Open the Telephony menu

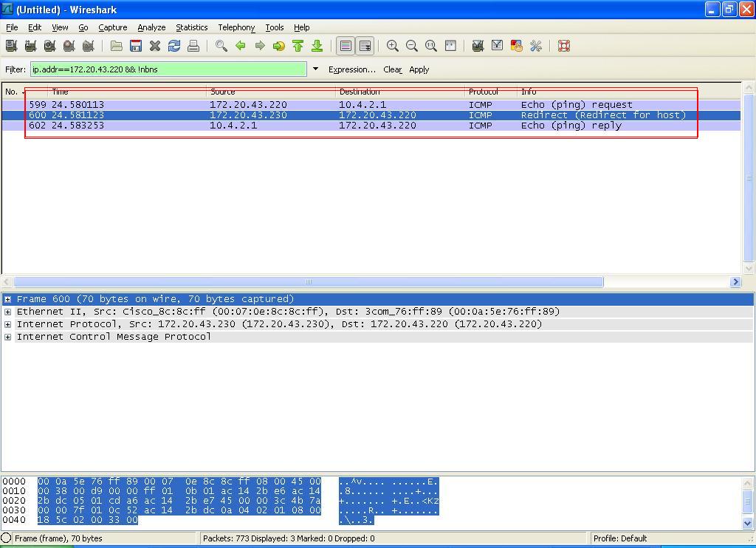tap(236, 27)
